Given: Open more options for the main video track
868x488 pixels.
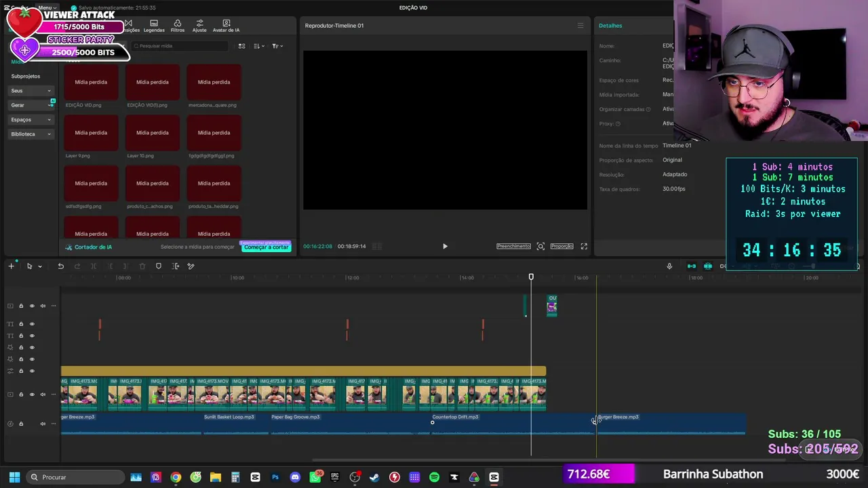Looking at the screenshot, I should (x=54, y=394).
